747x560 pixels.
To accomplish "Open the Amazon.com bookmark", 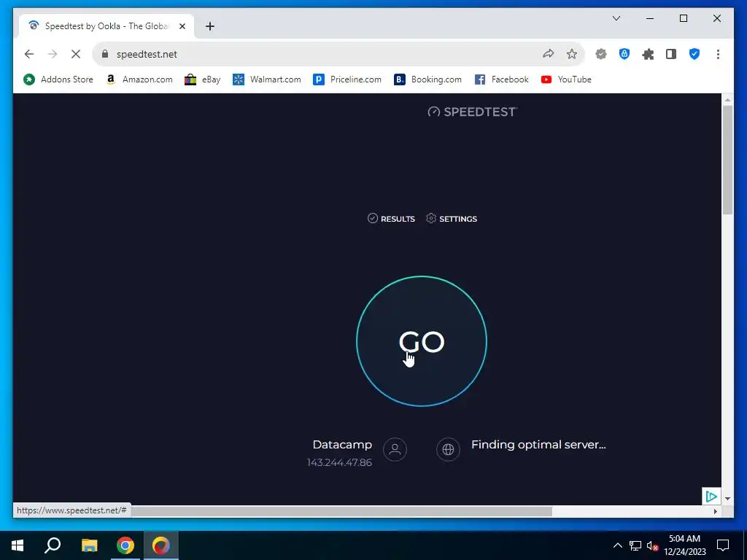I will coord(139,79).
